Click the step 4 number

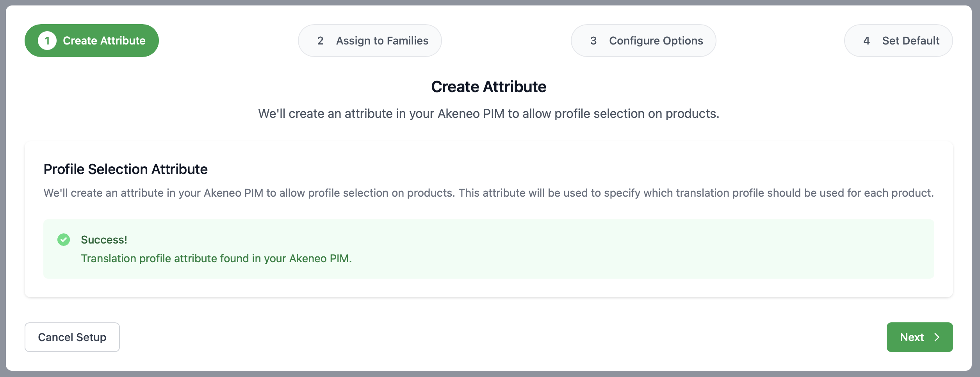(x=866, y=41)
